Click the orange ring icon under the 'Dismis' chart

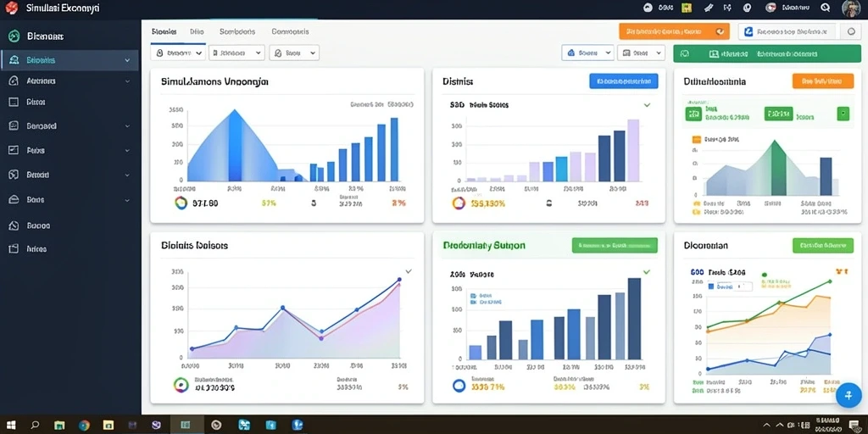click(x=459, y=203)
